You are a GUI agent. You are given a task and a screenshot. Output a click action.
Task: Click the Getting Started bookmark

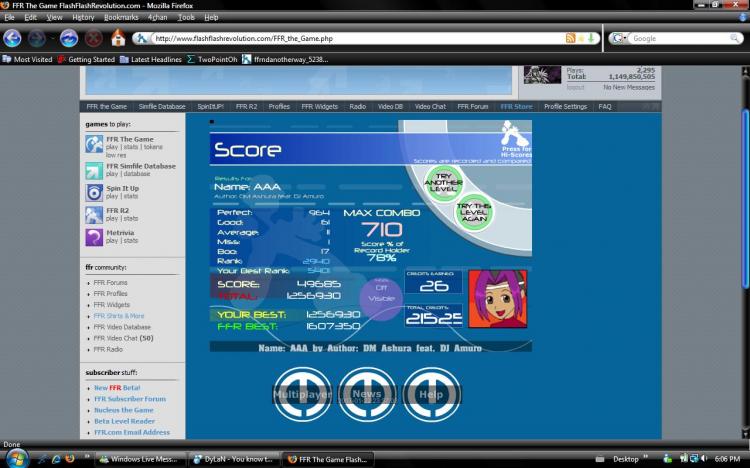point(86,59)
